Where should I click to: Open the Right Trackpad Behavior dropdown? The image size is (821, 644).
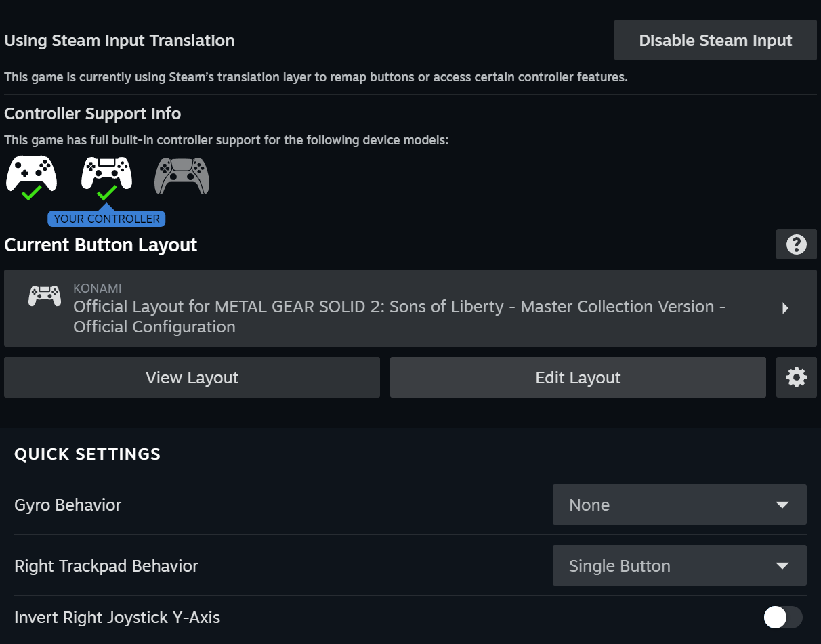679,565
